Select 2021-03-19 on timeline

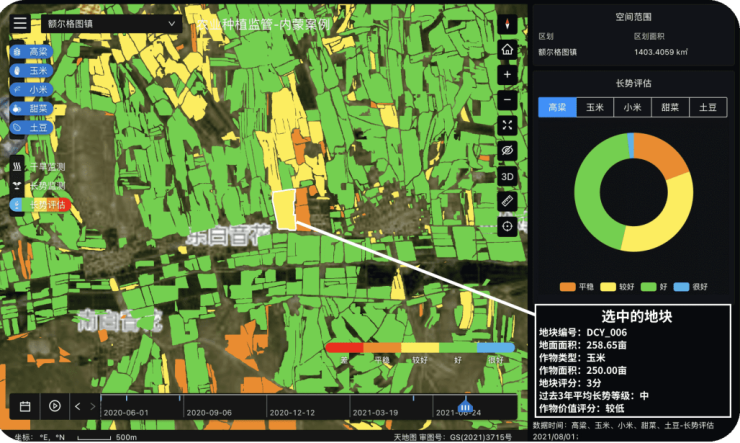pyautogui.click(x=375, y=412)
